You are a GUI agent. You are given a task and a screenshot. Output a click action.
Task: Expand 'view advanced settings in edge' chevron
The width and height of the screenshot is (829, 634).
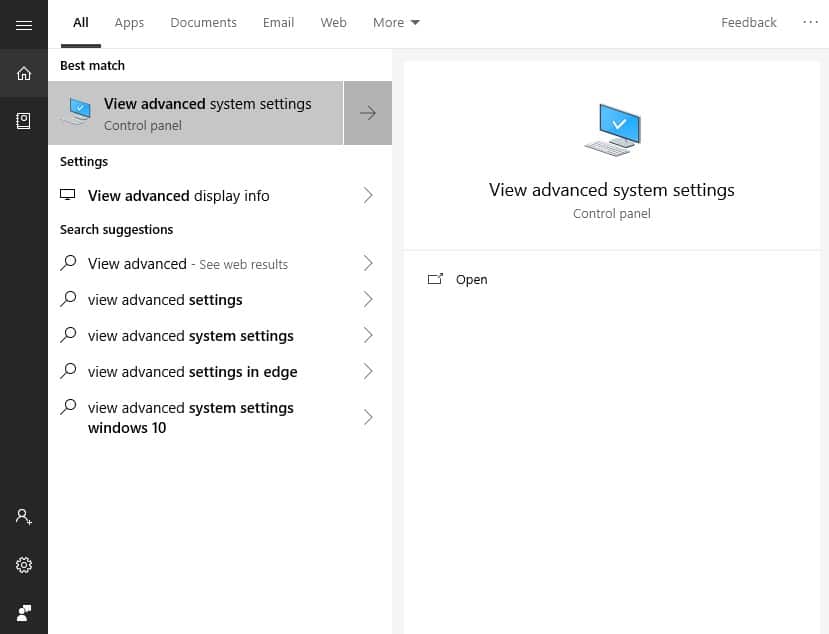368,371
